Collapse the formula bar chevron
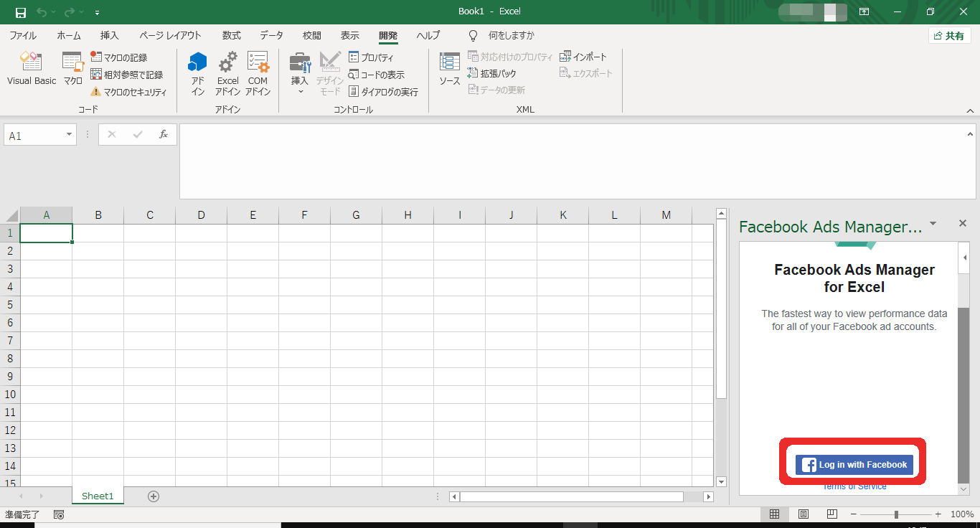Screen dimensions: 980x528 tap(970, 134)
